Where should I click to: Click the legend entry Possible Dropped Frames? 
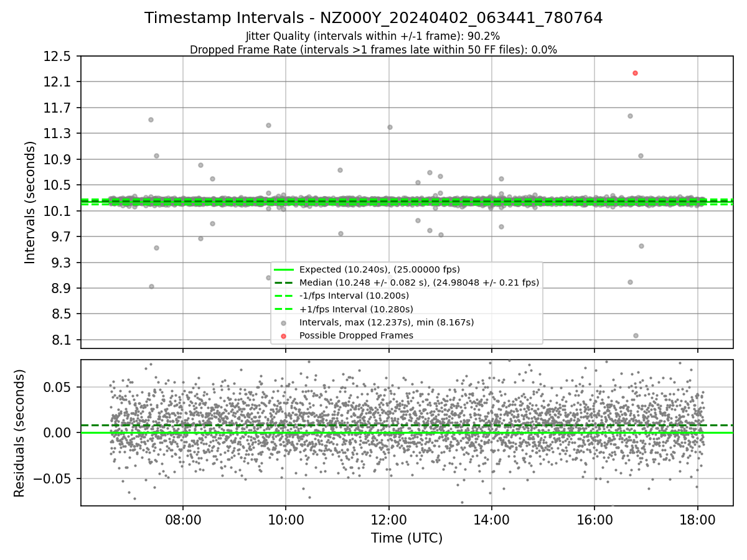pos(356,335)
